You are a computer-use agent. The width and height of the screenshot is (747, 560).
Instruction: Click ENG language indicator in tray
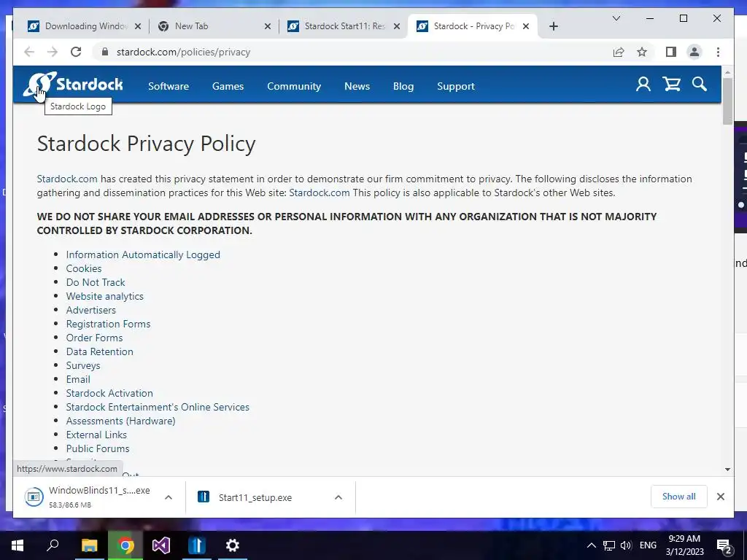coord(648,545)
